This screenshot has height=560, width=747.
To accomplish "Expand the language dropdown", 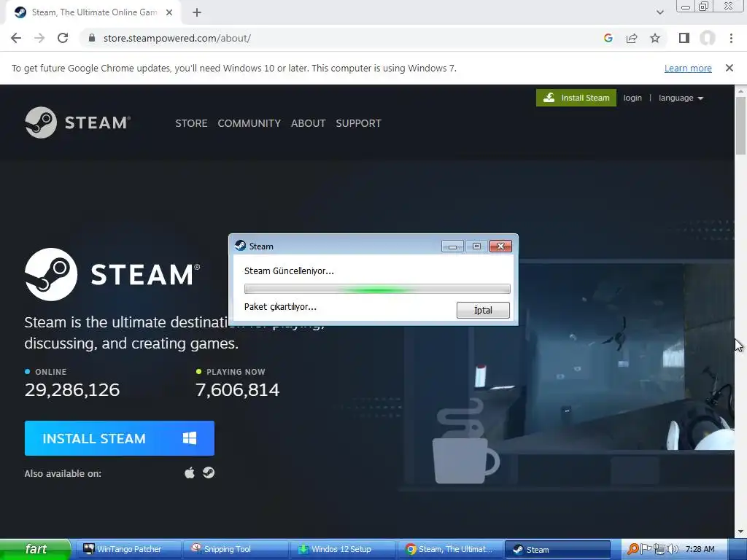I will click(x=681, y=98).
